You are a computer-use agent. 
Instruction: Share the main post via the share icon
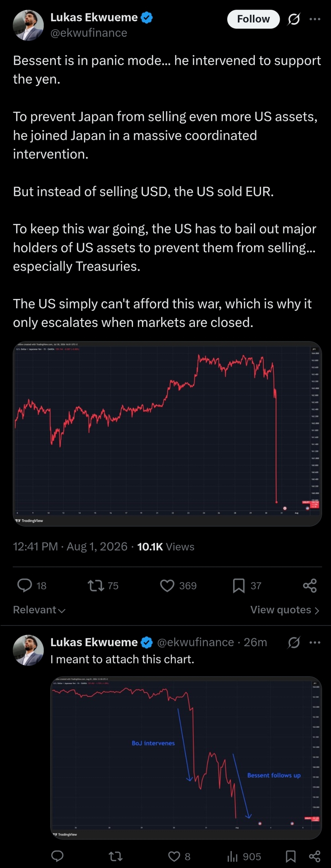click(310, 586)
